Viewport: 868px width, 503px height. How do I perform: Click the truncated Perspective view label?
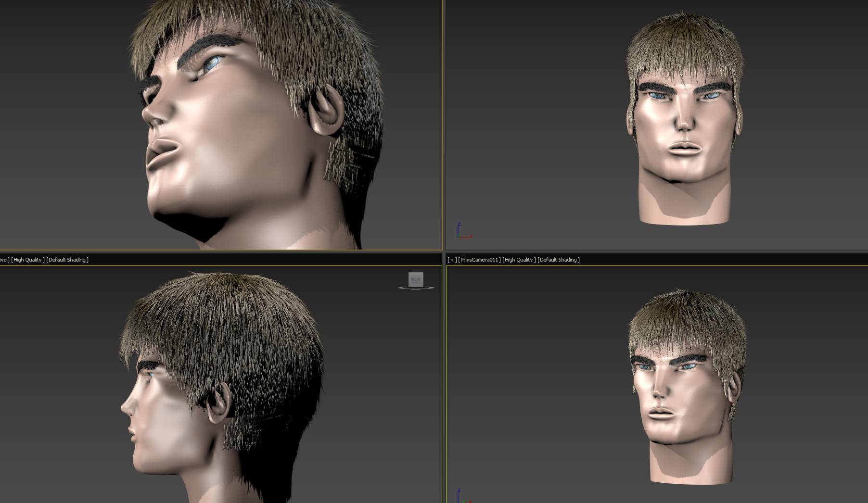pyautogui.click(x=4, y=260)
